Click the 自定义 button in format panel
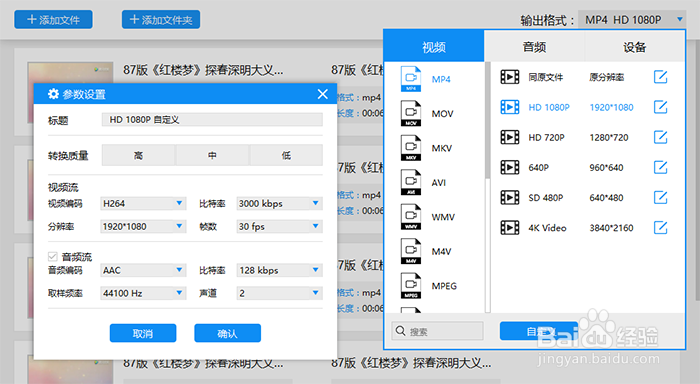The width and height of the screenshot is (700, 384). [539, 331]
